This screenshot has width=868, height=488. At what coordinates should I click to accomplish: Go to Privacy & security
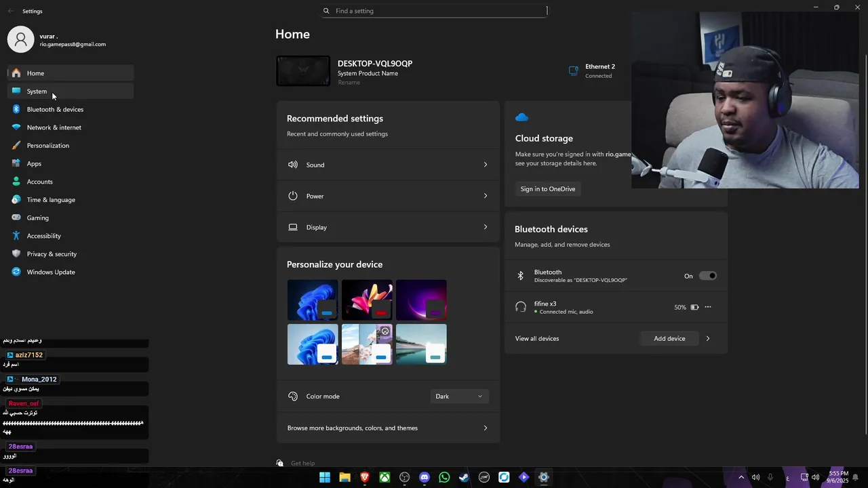[71, 253]
